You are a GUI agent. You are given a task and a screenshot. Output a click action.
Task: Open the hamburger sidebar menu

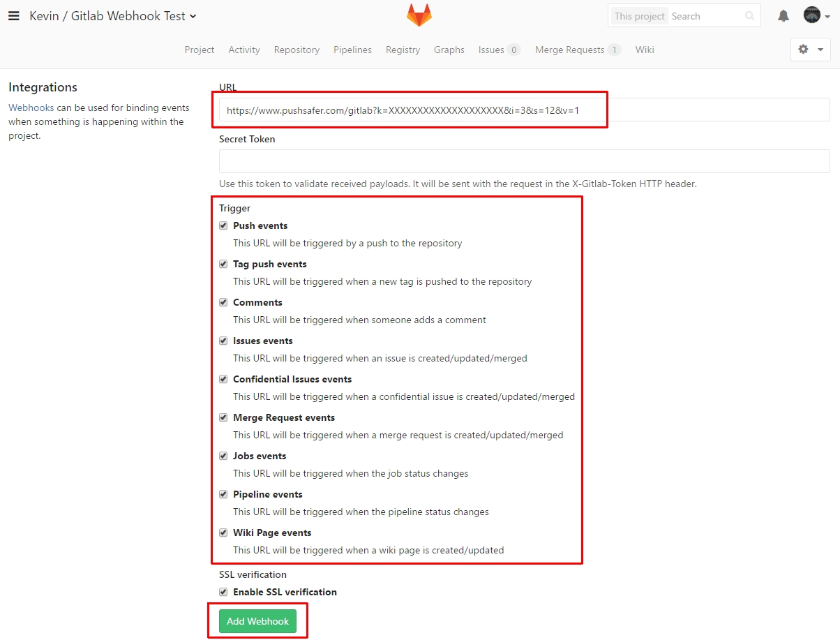[x=13, y=16]
